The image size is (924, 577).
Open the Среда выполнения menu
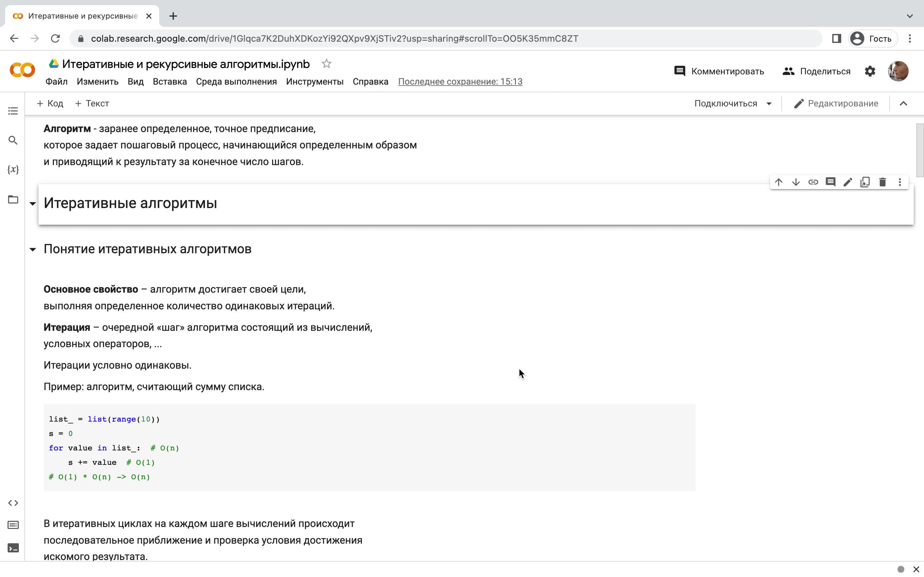tap(236, 82)
